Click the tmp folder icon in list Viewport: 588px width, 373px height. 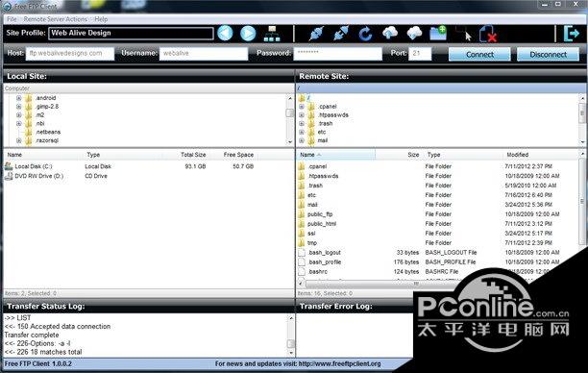click(302, 243)
